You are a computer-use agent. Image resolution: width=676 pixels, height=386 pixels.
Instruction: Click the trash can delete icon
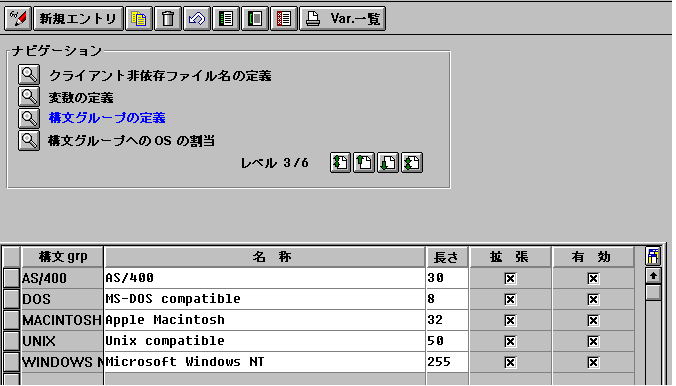tap(168, 19)
